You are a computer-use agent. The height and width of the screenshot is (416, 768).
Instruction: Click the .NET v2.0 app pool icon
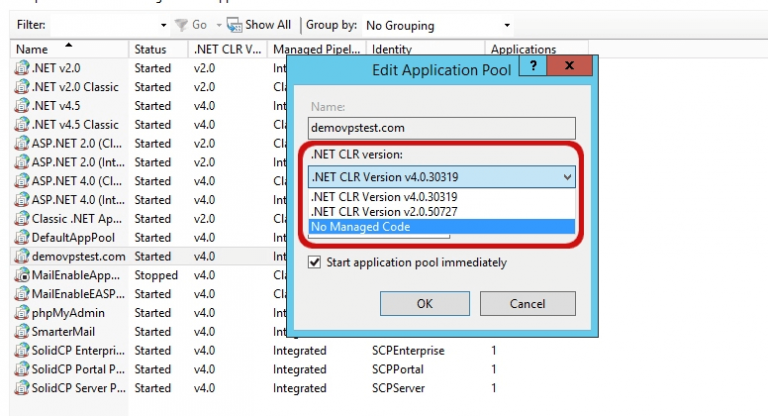(22, 68)
